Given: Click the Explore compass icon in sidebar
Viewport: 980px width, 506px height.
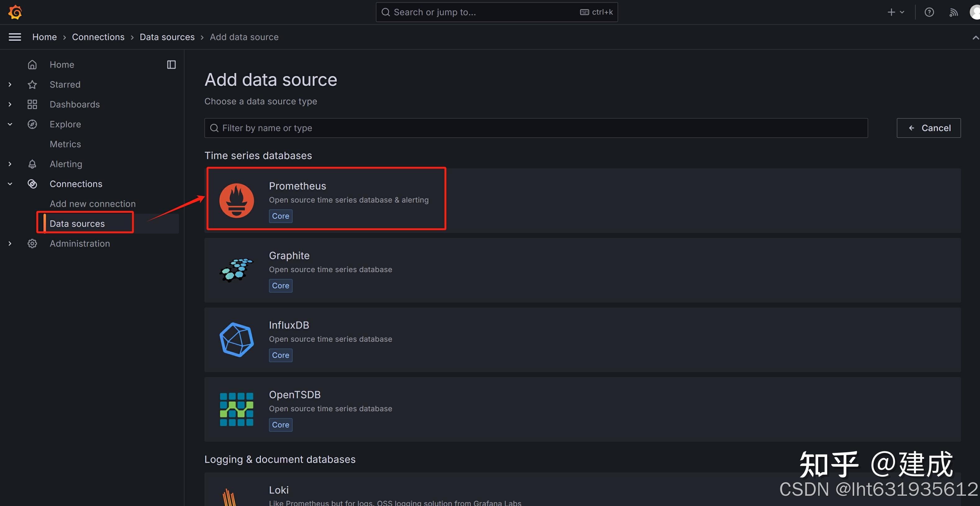Looking at the screenshot, I should click(32, 124).
